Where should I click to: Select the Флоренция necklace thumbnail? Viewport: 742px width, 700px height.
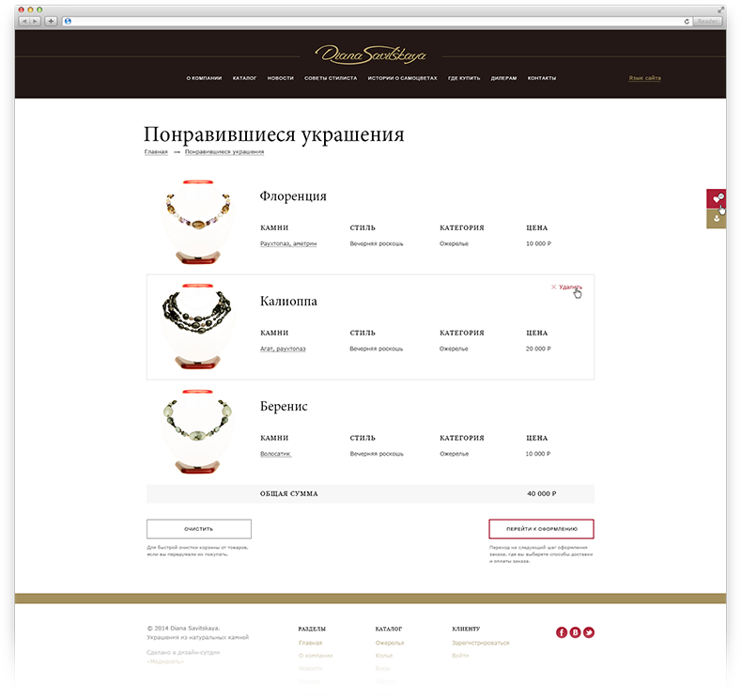click(198, 222)
